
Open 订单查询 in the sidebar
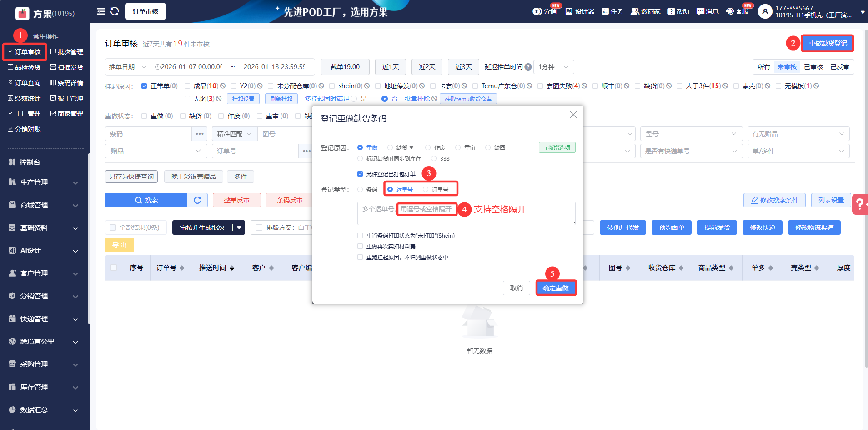point(25,83)
